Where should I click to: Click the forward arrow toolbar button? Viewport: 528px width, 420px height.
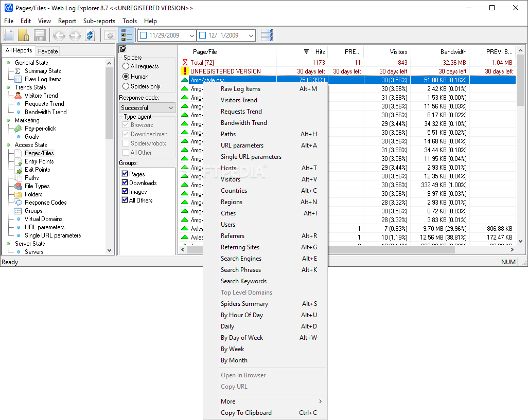point(75,35)
